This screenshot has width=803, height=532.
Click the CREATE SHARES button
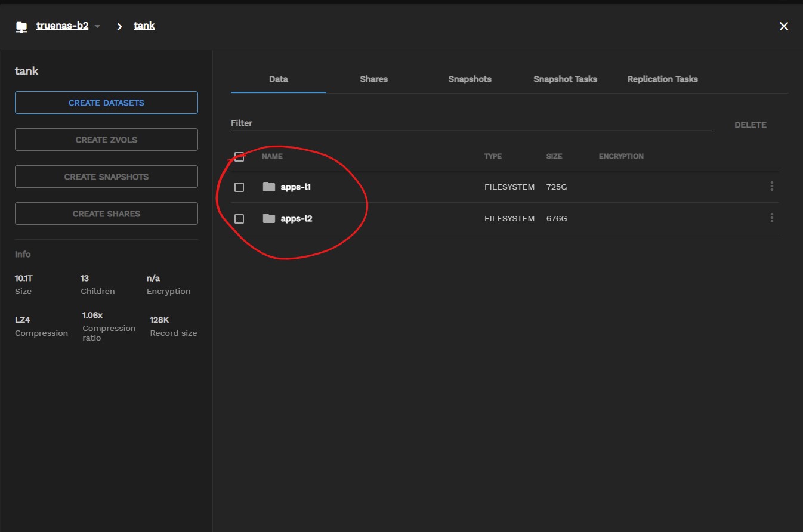106,214
